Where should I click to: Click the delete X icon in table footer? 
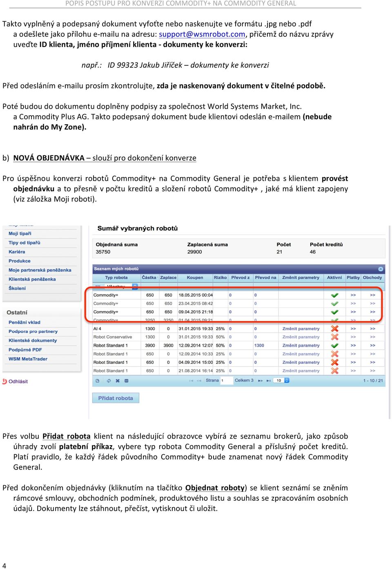[x=118, y=381]
